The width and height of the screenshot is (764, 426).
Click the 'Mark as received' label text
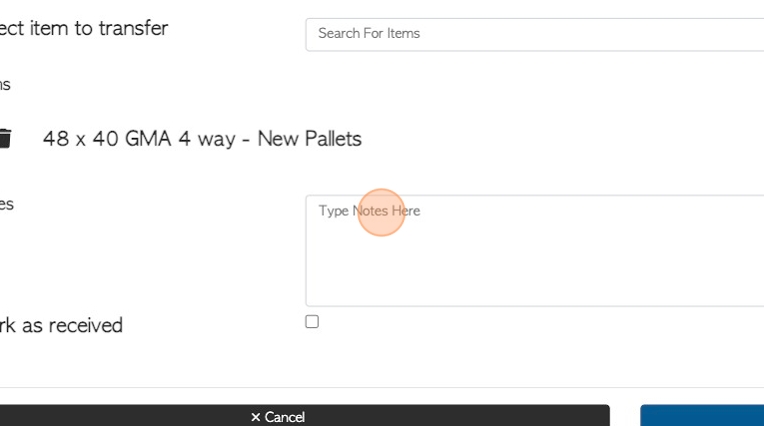(x=61, y=326)
